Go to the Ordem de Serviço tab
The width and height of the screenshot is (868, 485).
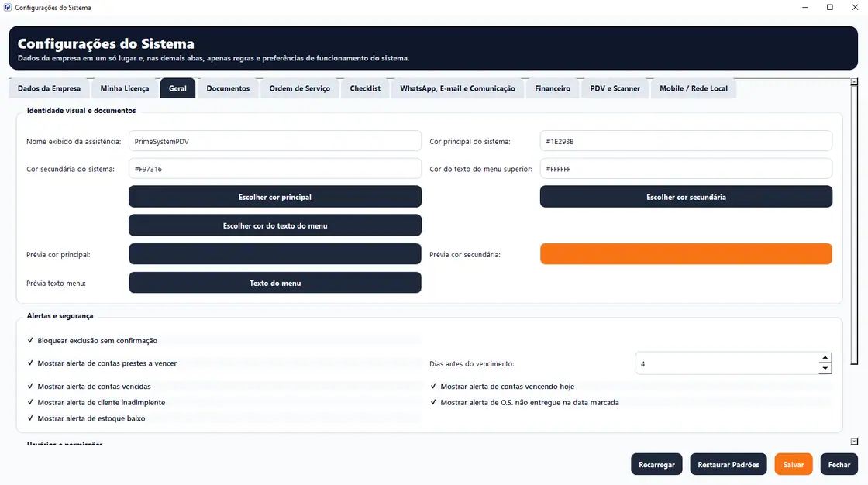pos(299,88)
